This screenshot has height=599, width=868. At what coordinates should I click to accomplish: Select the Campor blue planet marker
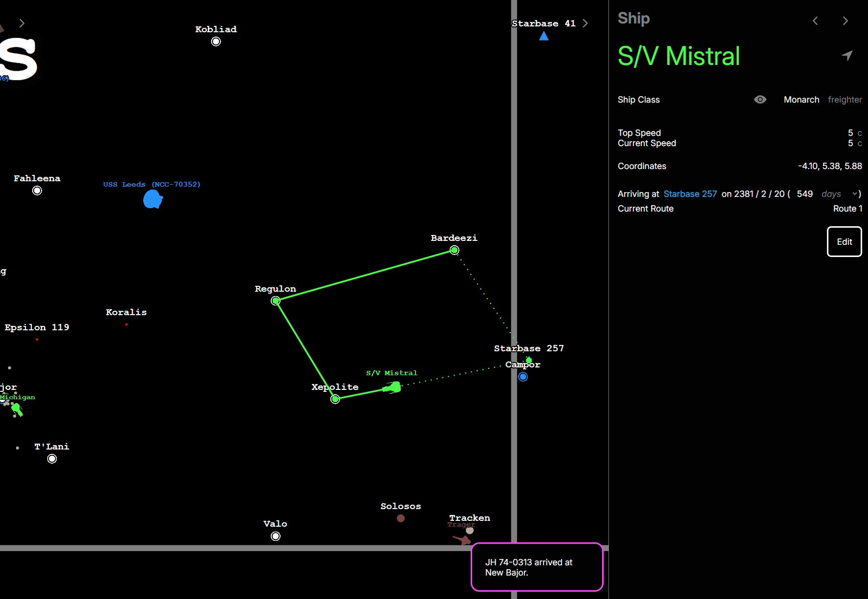tap(523, 377)
